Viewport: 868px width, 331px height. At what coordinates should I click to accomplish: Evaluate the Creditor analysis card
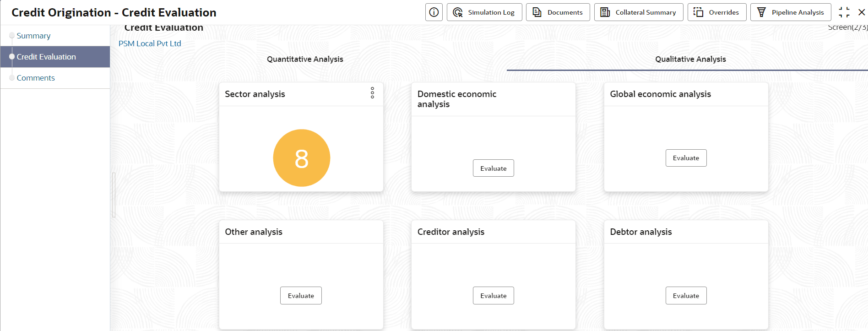click(x=494, y=296)
